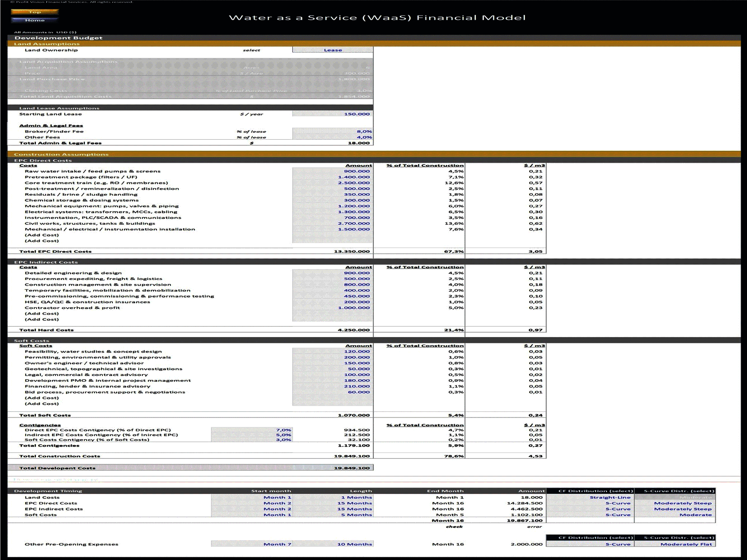Edit Indirect EPC contingency 5,0% cell
The image size is (747, 560).
point(252,435)
